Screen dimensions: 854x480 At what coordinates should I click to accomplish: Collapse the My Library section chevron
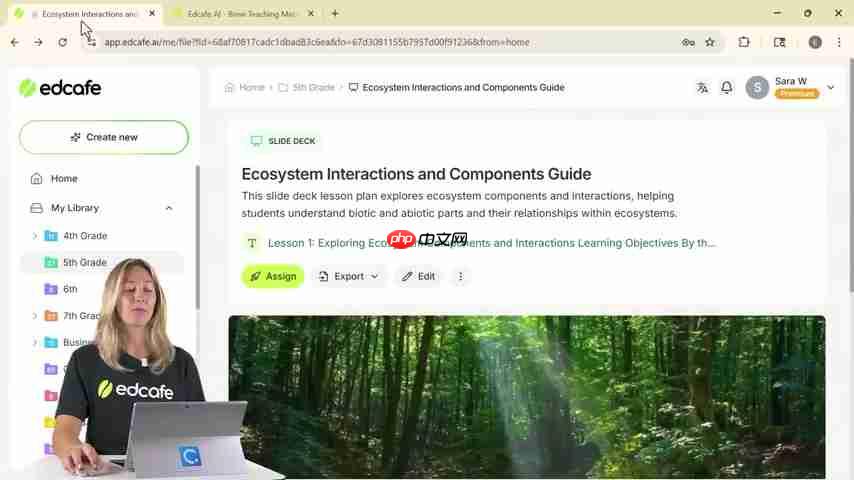169,208
